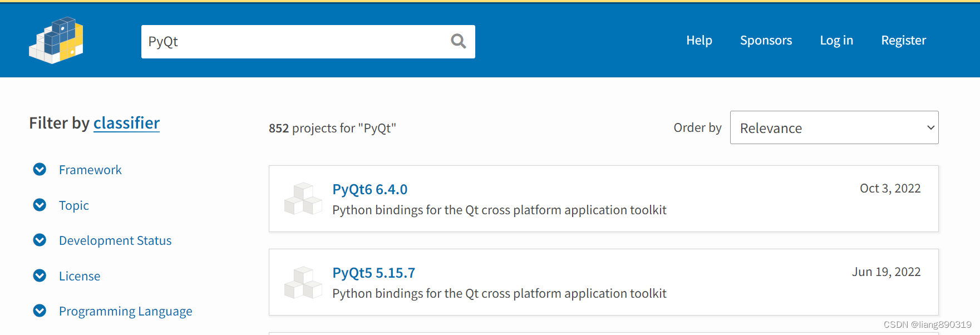980x335 pixels.
Task: Click the PyPI logo icon
Action: click(56, 41)
